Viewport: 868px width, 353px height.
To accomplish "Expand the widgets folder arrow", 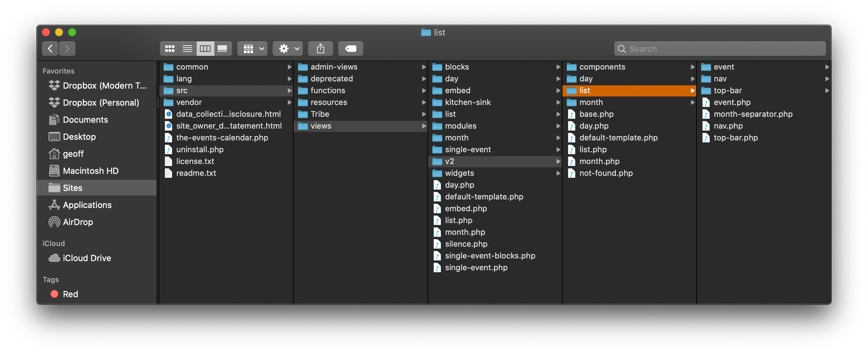I will [559, 173].
